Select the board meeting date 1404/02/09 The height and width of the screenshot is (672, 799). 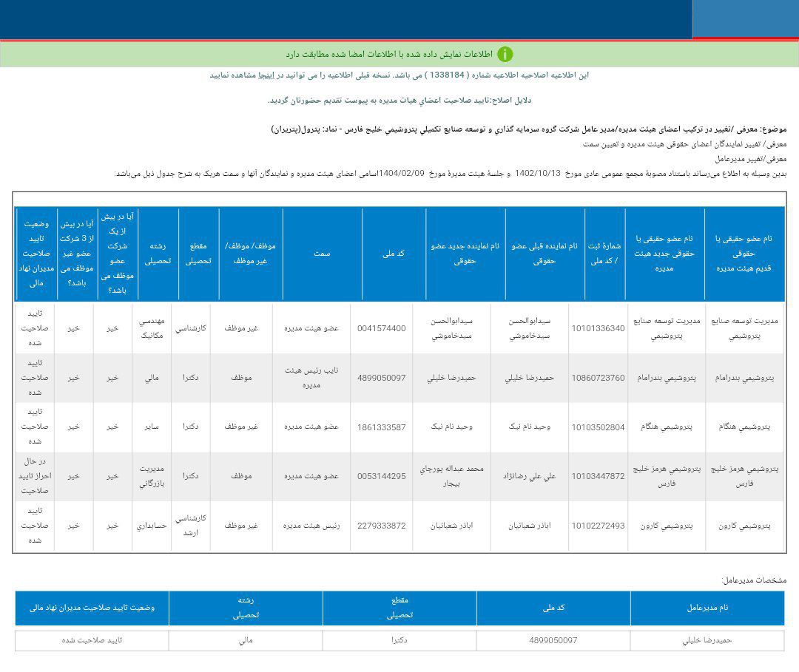click(402, 173)
